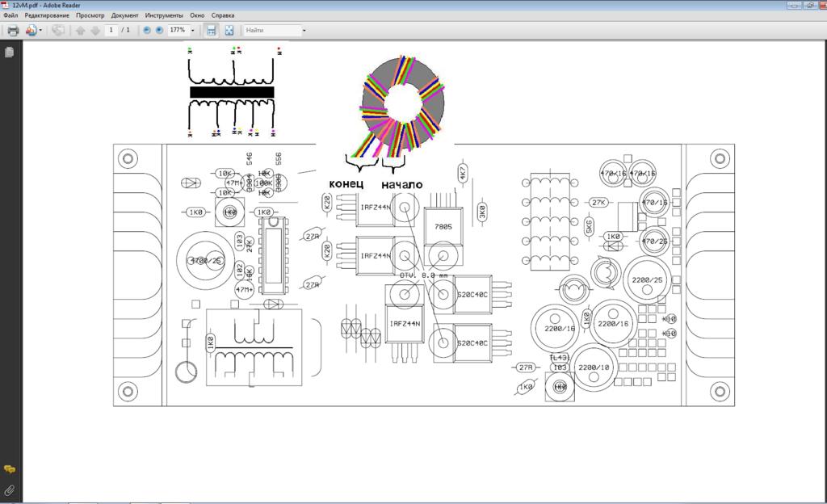Expand the 177% zoom level dropdown
827x504 pixels.
(192, 31)
